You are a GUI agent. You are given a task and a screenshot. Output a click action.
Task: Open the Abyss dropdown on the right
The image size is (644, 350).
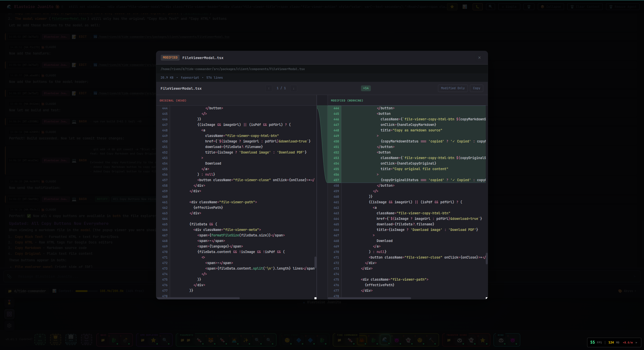coord(627,291)
